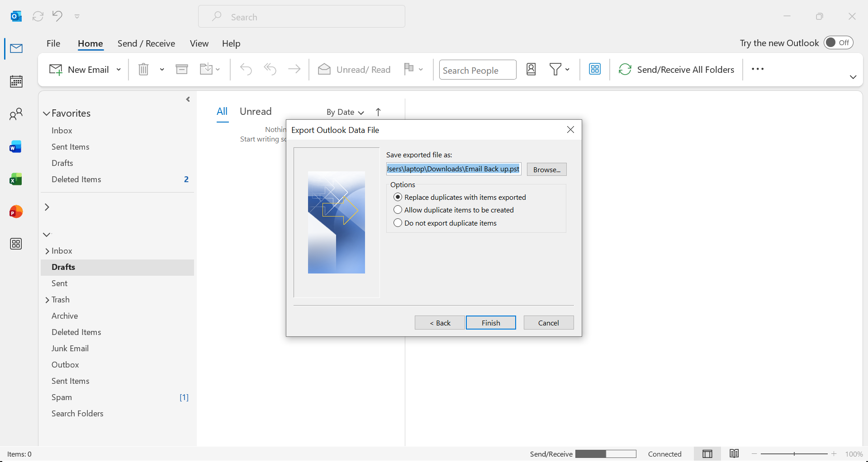
Task: Collapse the folder pane arrow
Action: point(188,99)
